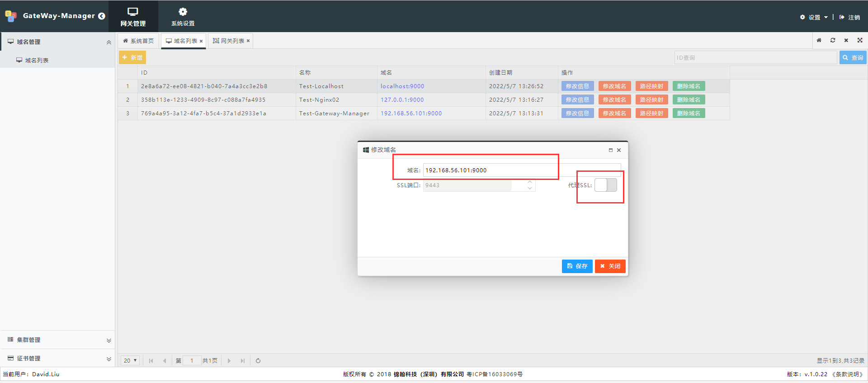This screenshot has height=383, width=868.
Task: Click 修改域名 for Test-Gateway-Manager row
Action: point(614,113)
